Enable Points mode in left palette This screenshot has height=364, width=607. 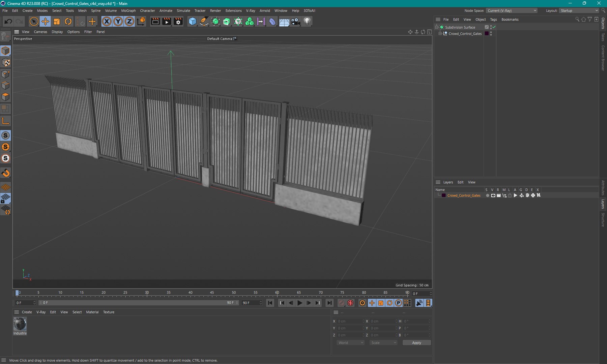(6, 74)
